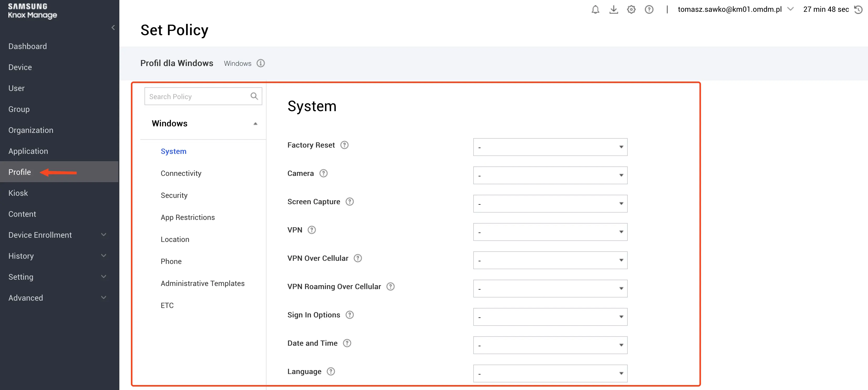Show help for Camera policy

pos(323,174)
